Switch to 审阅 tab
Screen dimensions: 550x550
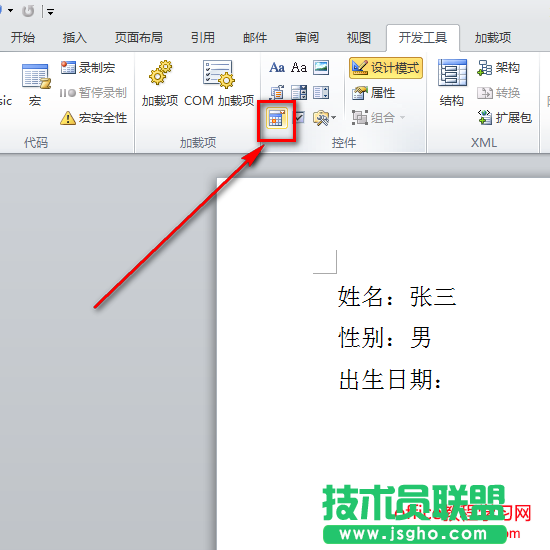tap(307, 37)
